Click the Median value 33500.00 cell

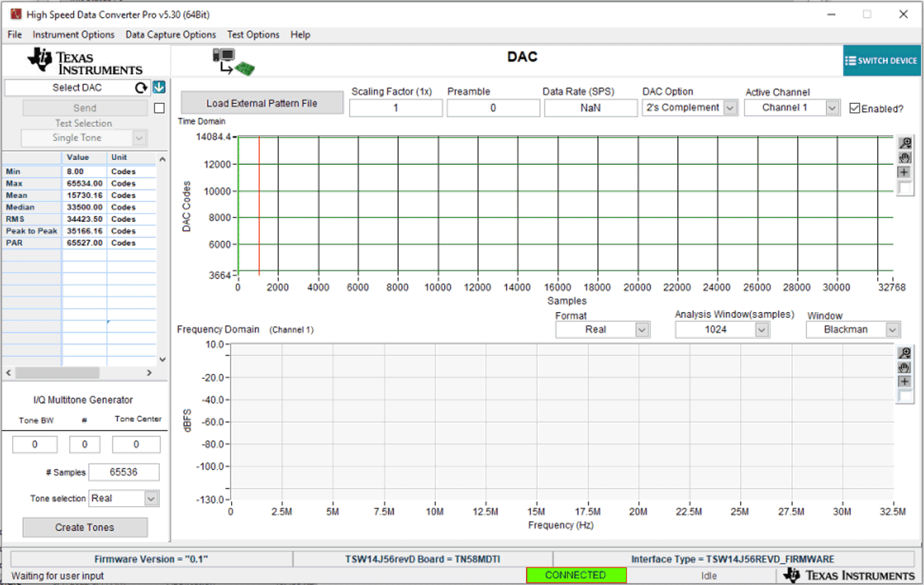point(85,207)
